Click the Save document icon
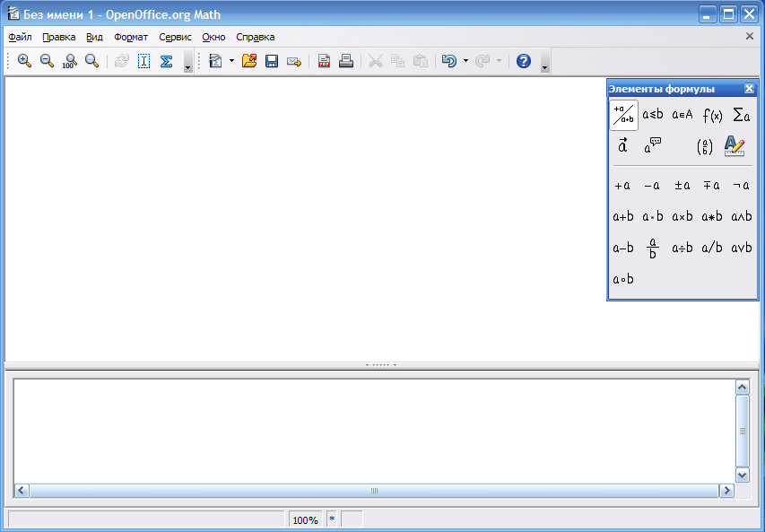 tap(272, 61)
